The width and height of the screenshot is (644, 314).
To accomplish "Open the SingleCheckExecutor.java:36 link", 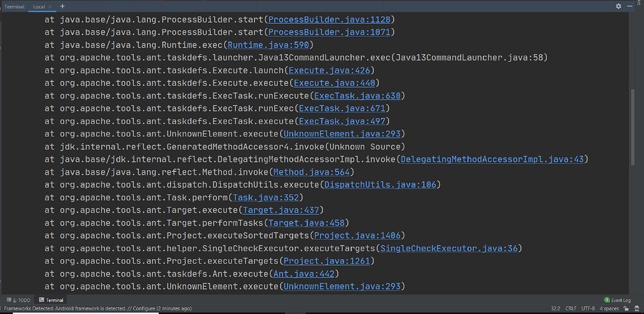I will click(x=449, y=248).
